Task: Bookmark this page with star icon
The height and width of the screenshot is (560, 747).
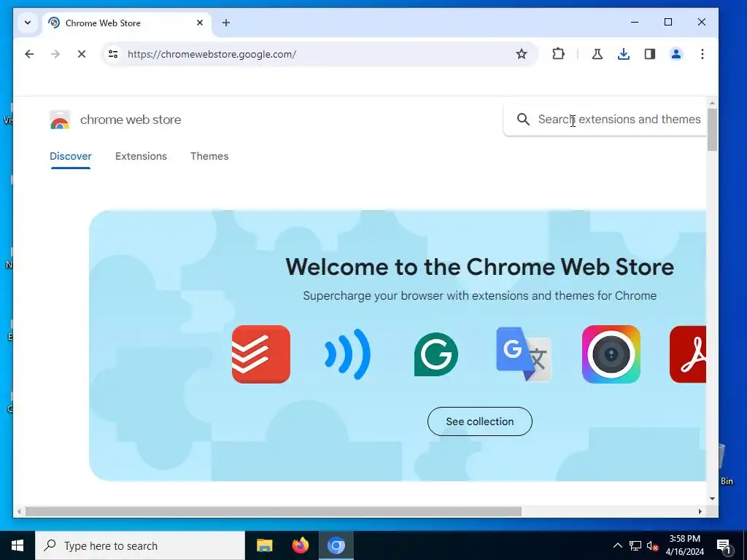Action: point(521,54)
